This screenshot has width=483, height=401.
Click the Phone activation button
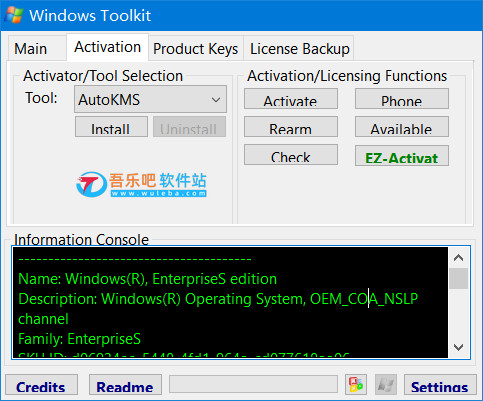click(x=402, y=99)
